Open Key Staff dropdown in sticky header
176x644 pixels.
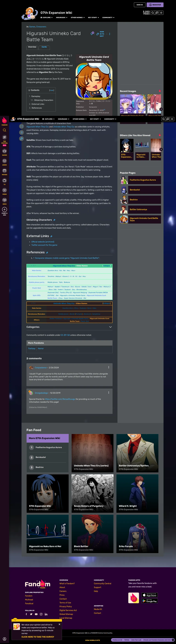95,119
